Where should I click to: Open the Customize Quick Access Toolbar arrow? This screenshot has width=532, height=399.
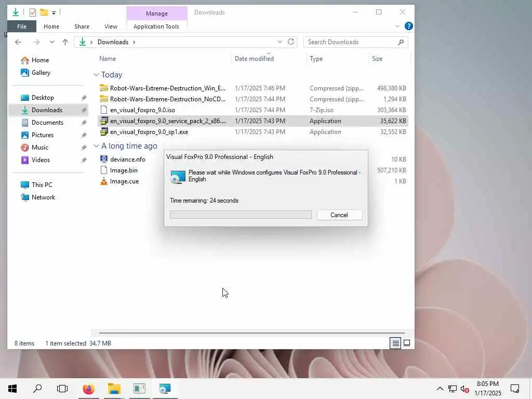coord(54,13)
